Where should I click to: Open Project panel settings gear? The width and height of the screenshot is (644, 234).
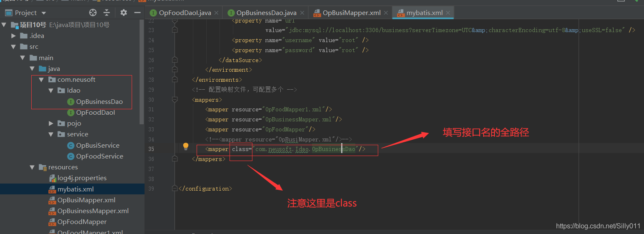click(124, 13)
